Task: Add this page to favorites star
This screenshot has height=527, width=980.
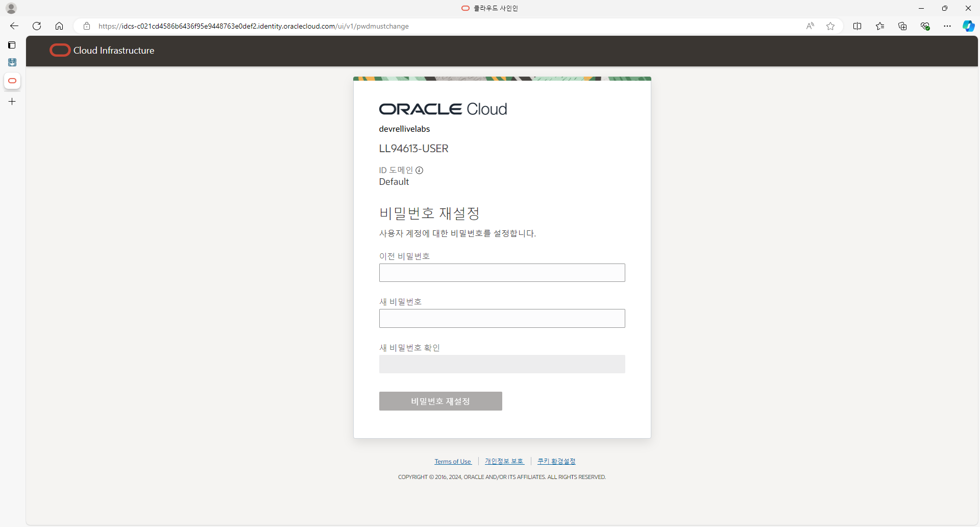Action: [x=830, y=26]
